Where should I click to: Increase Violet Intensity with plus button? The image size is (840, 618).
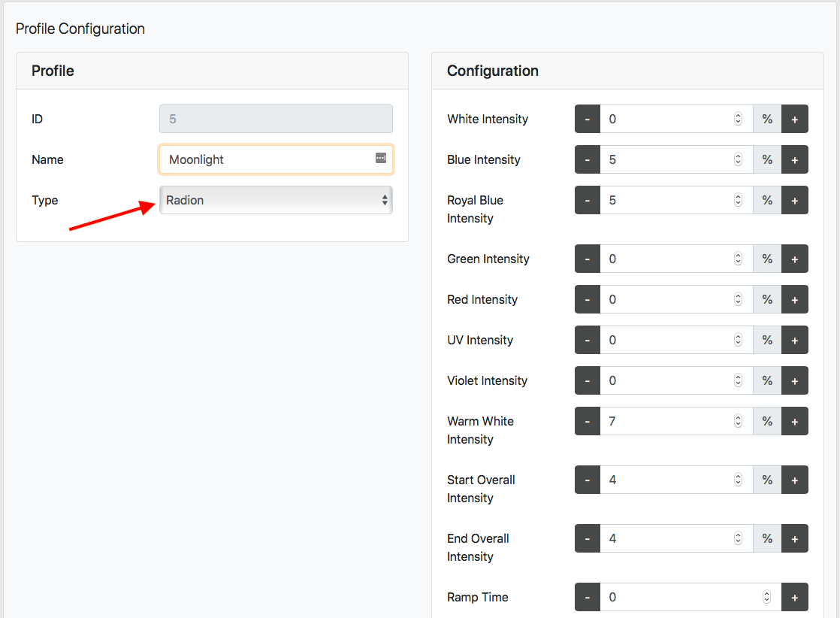tap(794, 381)
